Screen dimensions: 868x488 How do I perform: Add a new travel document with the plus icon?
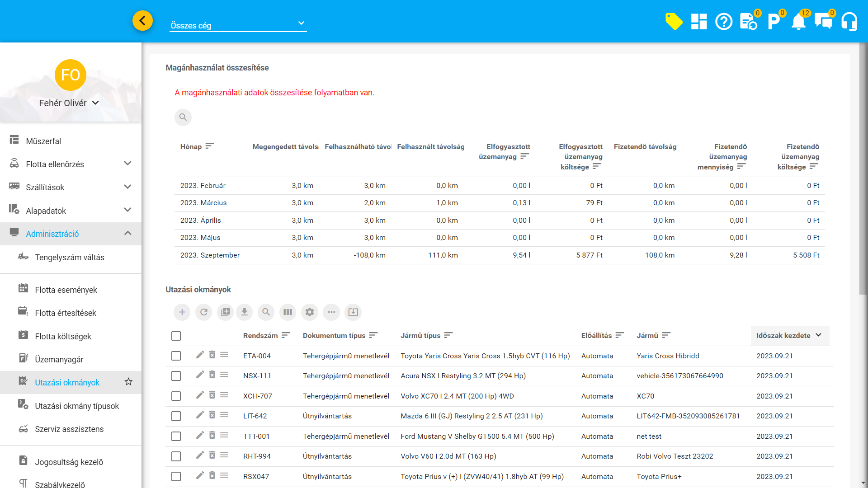tap(182, 312)
